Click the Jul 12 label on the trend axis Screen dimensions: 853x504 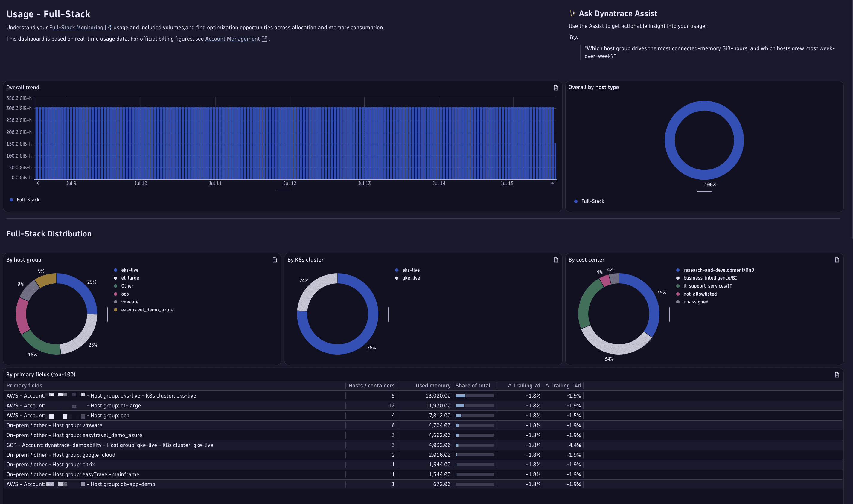tap(290, 184)
